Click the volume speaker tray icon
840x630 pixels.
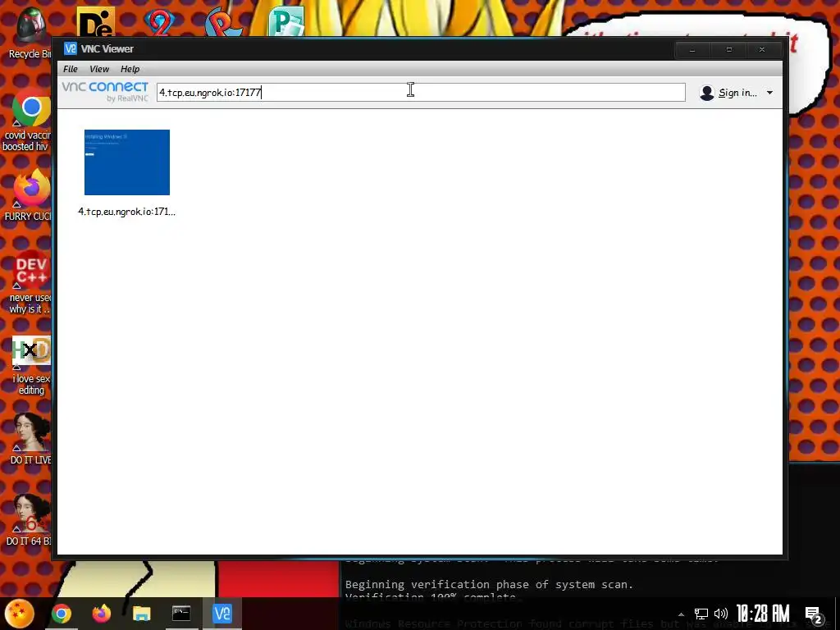point(721,614)
